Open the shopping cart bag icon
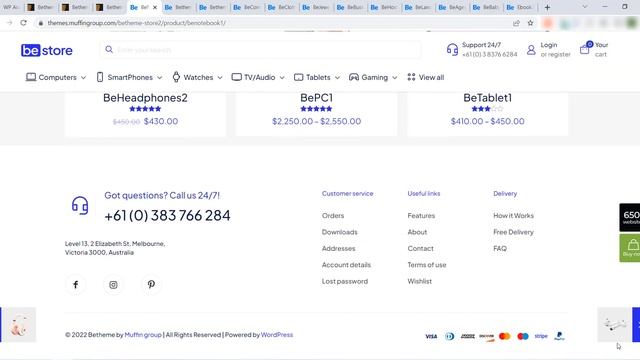The image size is (640, 360). pos(584,49)
